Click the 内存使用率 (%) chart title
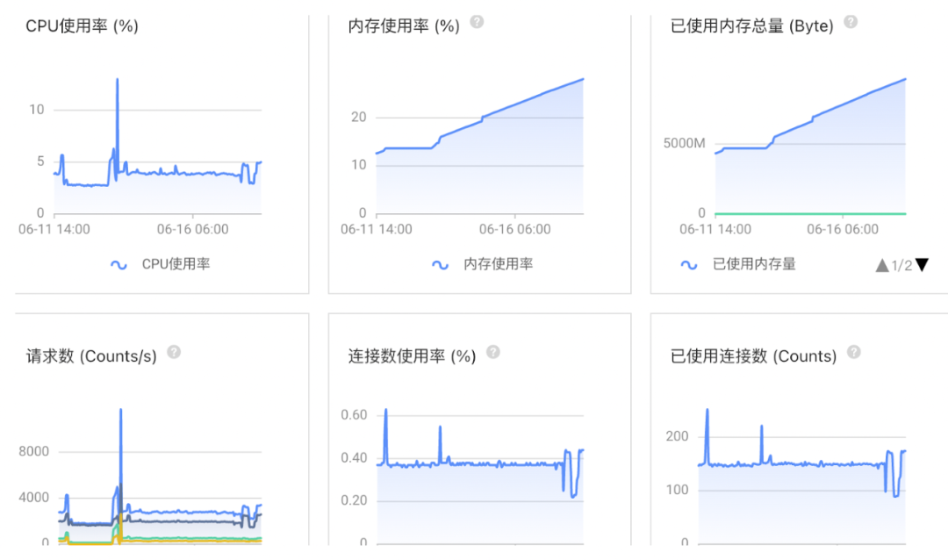Viewport: 948px width, 560px height. point(404,26)
